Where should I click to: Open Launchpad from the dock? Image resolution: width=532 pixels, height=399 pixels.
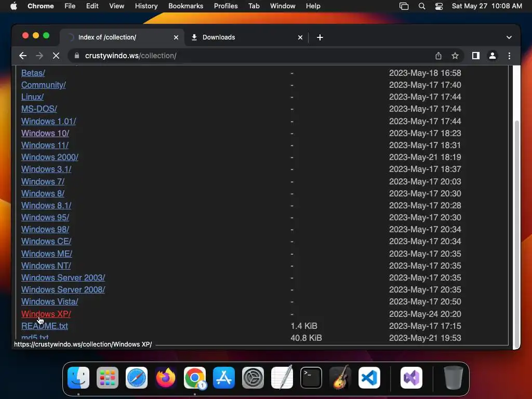click(108, 378)
